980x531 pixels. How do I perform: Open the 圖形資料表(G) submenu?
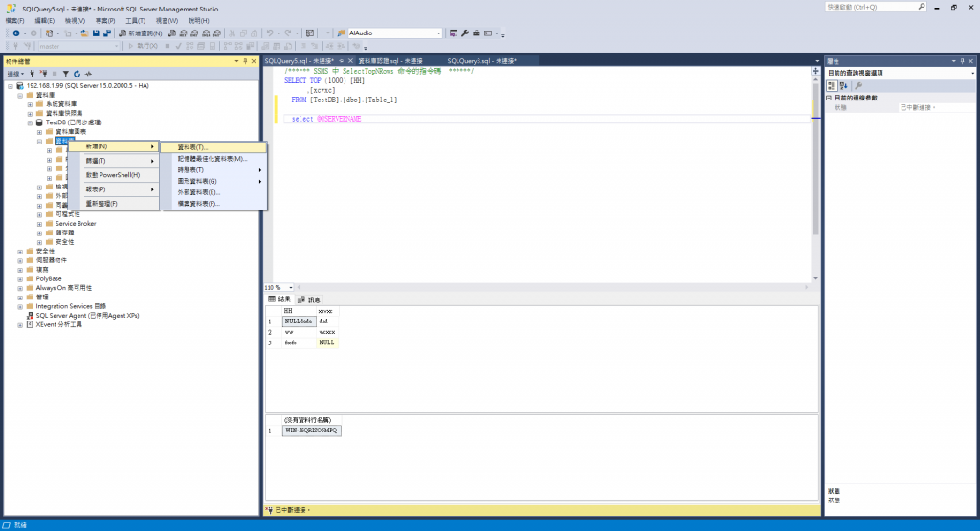coord(213,181)
